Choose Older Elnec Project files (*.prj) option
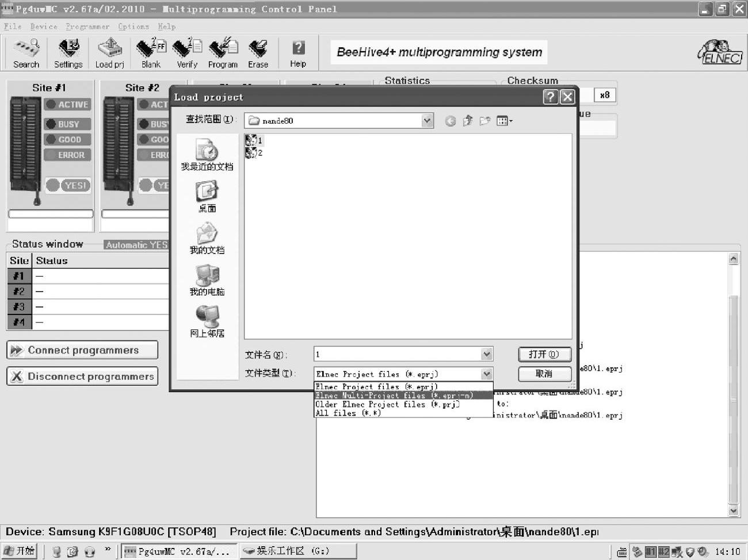The width and height of the screenshot is (748, 560). click(x=403, y=404)
